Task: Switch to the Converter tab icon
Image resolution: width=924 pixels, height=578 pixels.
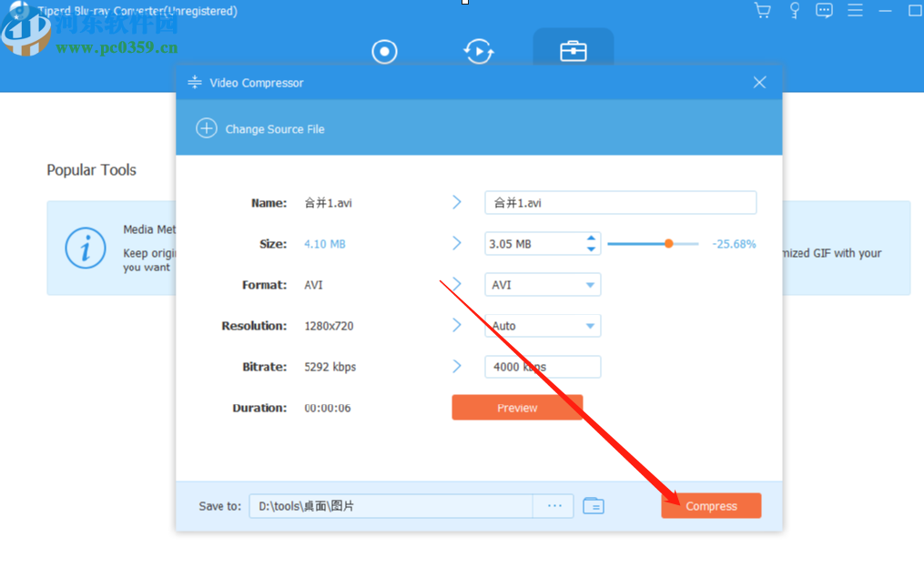Action: coord(479,51)
